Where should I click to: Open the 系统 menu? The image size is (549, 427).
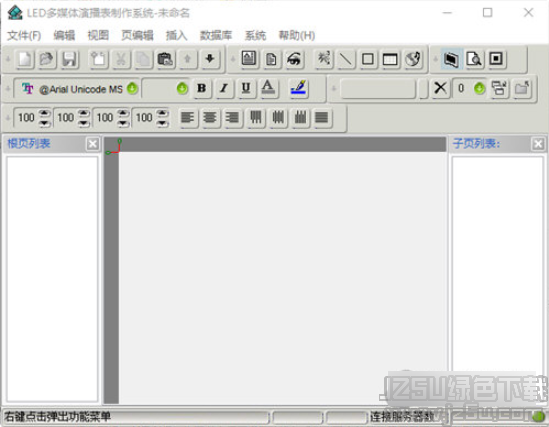255,35
